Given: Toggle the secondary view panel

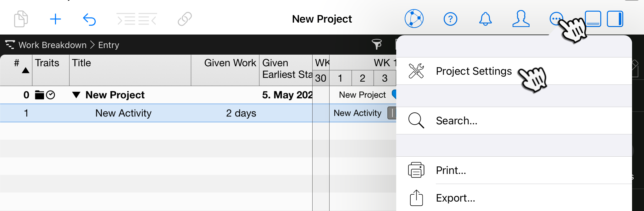Looking at the screenshot, I should pyautogui.click(x=593, y=19).
